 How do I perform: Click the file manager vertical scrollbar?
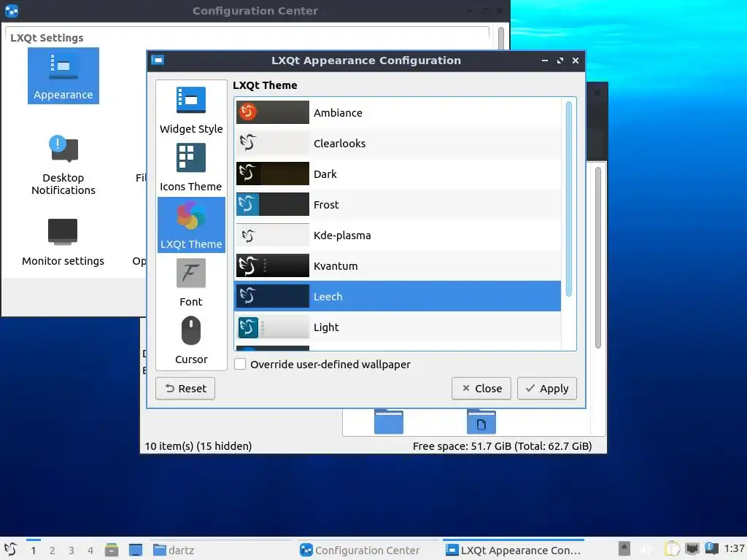click(598, 257)
